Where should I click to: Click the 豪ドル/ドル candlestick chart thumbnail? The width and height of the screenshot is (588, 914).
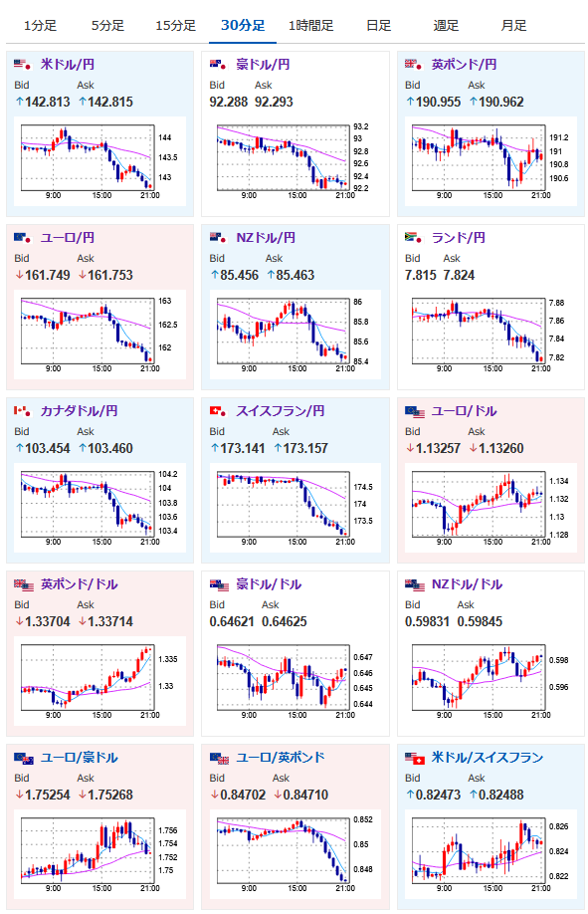[286, 681]
